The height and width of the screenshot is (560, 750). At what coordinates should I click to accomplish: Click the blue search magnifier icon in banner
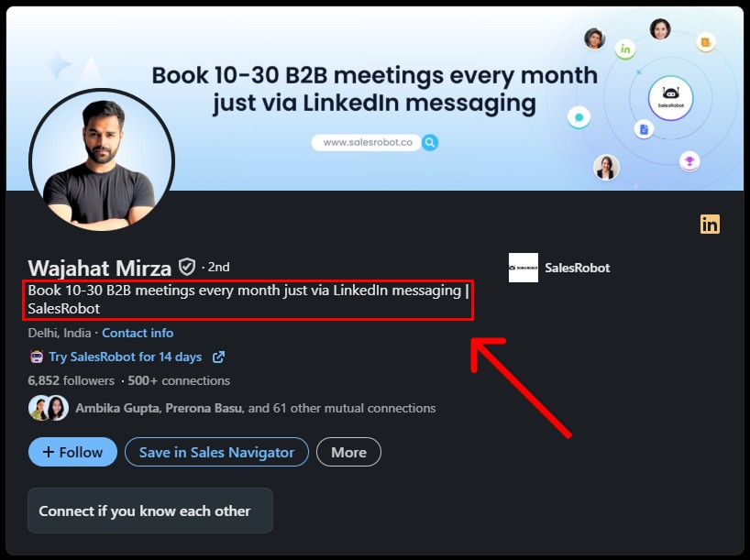[x=430, y=142]
